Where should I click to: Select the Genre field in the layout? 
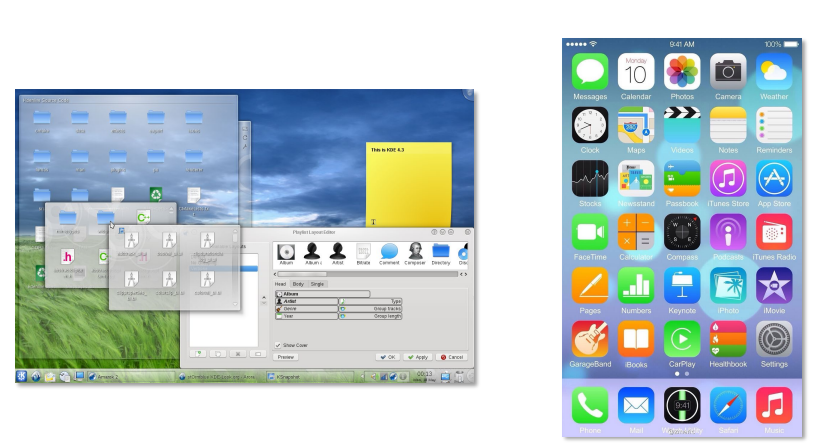[x=307, y=309]
